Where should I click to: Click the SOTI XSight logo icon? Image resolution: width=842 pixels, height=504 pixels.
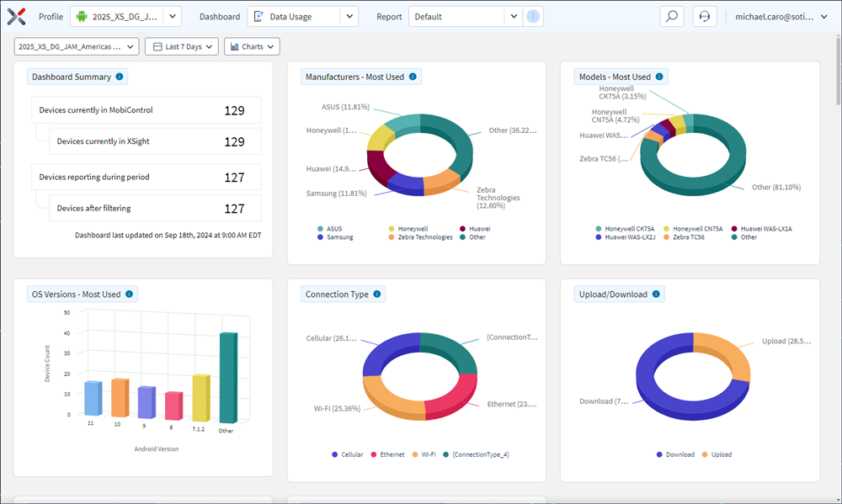16,17
